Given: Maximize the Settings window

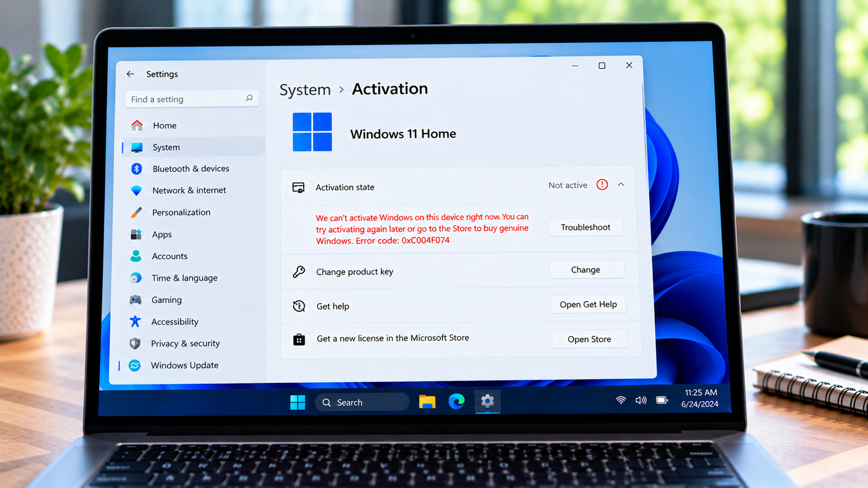Looking at the screenshot, I should [x=602, y=66].
